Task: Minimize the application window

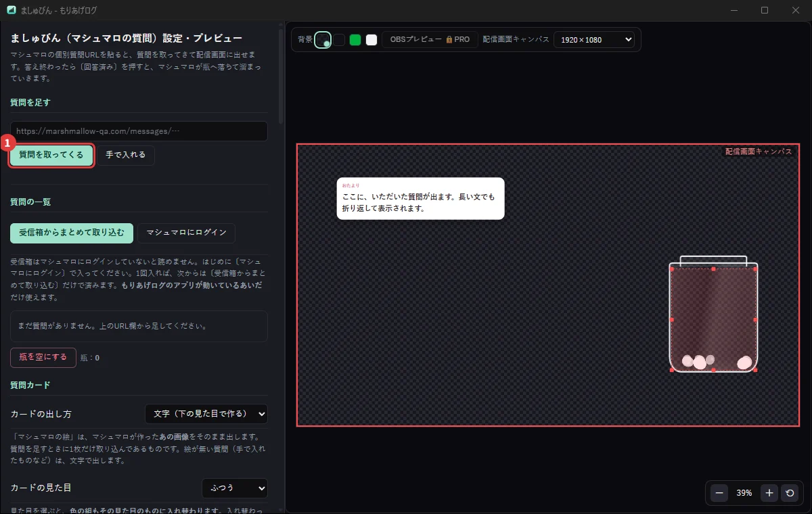Action: pyautogui.click(x=734, y=9)
